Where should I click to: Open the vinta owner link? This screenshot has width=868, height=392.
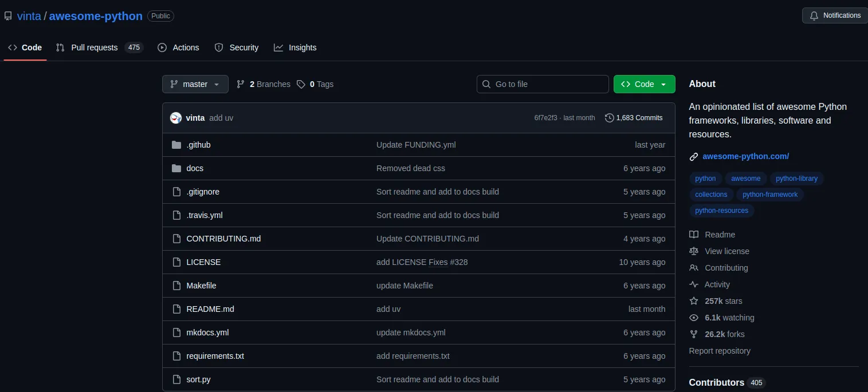coord(29,16)
